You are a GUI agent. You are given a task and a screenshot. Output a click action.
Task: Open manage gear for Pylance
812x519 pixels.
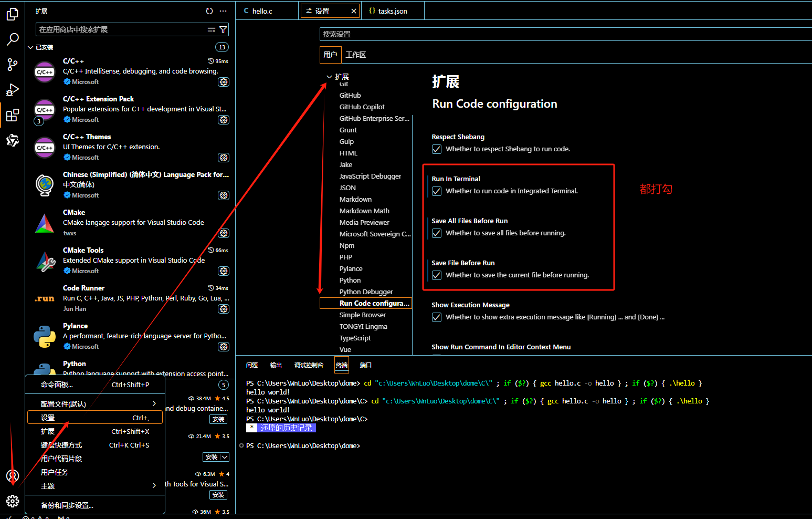(224, 347)
